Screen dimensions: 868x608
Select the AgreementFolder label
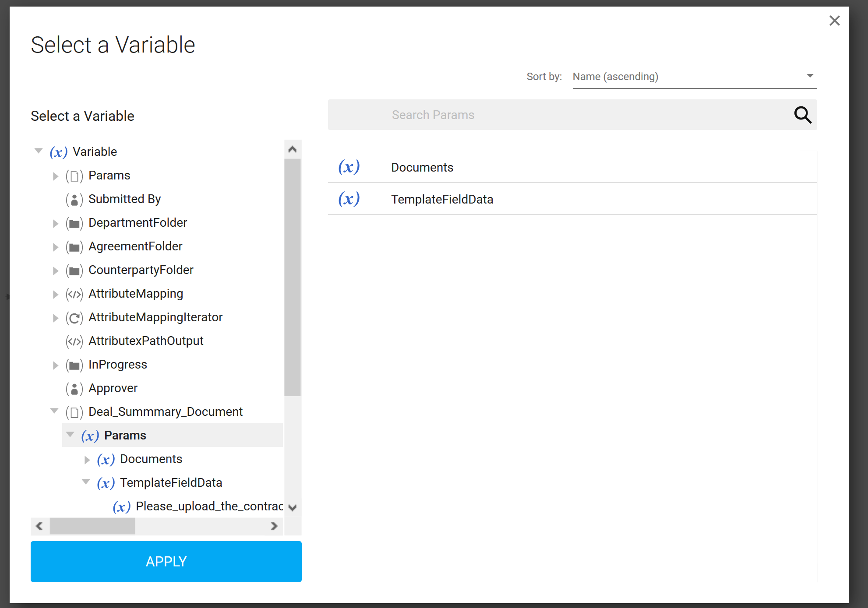tap(135, 246)
